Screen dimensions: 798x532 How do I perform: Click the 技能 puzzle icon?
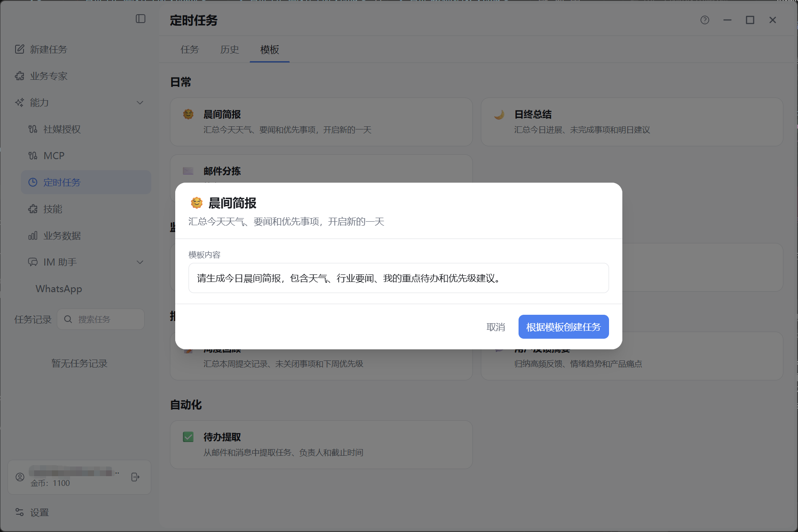pos(33,209)
